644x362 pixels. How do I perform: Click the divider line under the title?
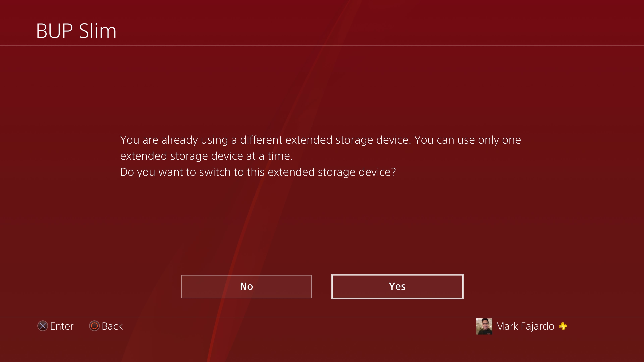coord(322,45)
